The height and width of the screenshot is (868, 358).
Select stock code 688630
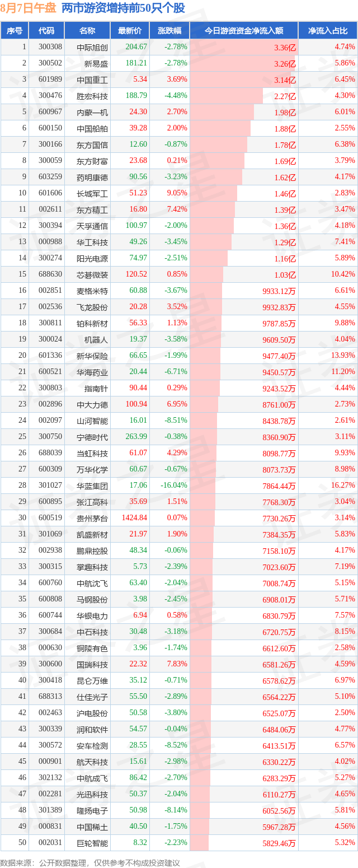point(50,275)
